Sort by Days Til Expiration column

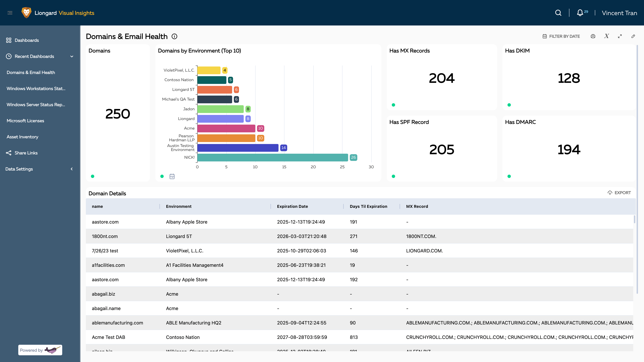368,206
